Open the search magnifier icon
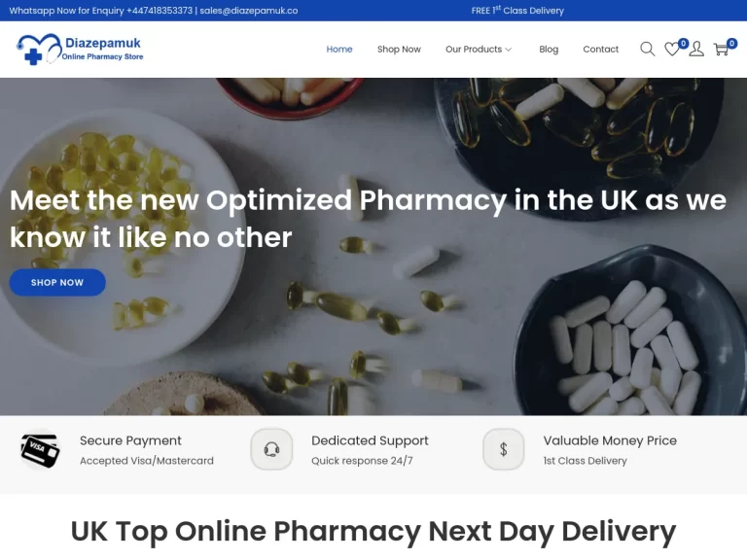Viewport: 747px width, 560px height. 647,49
